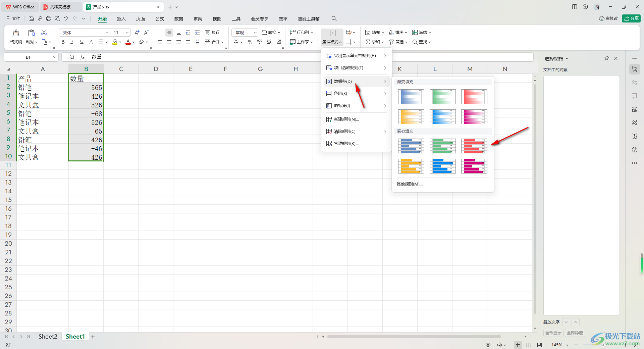Click the Share (分享) button
This screenshot has width=644, height=349.
[631, 18]
